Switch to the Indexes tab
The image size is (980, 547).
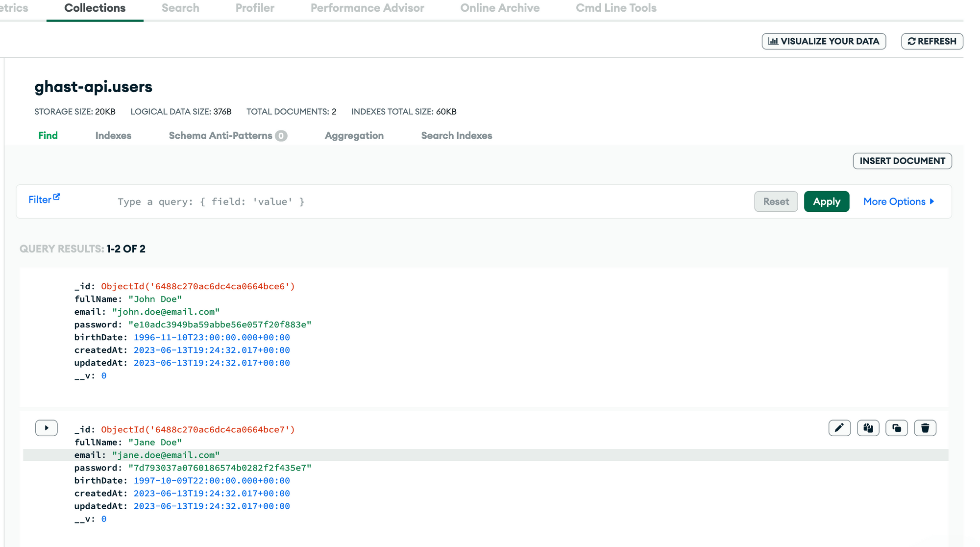pyautogui.click(x=113, y=136)
